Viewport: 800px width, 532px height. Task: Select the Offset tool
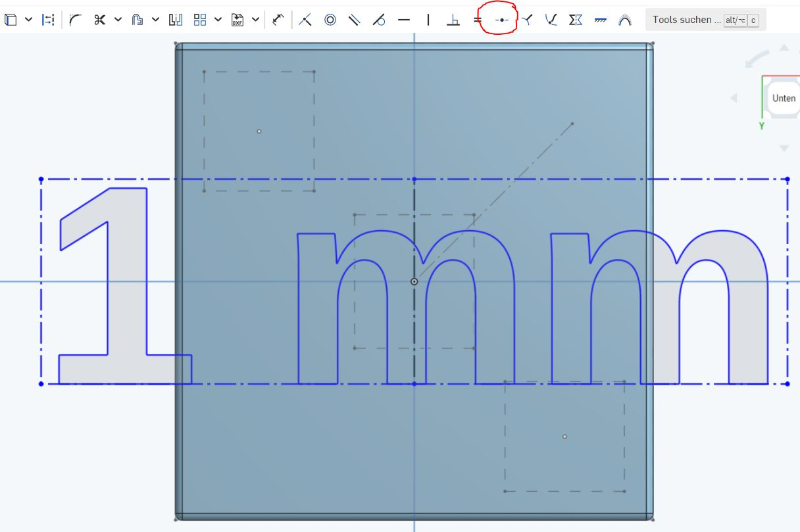pos(137,20)
